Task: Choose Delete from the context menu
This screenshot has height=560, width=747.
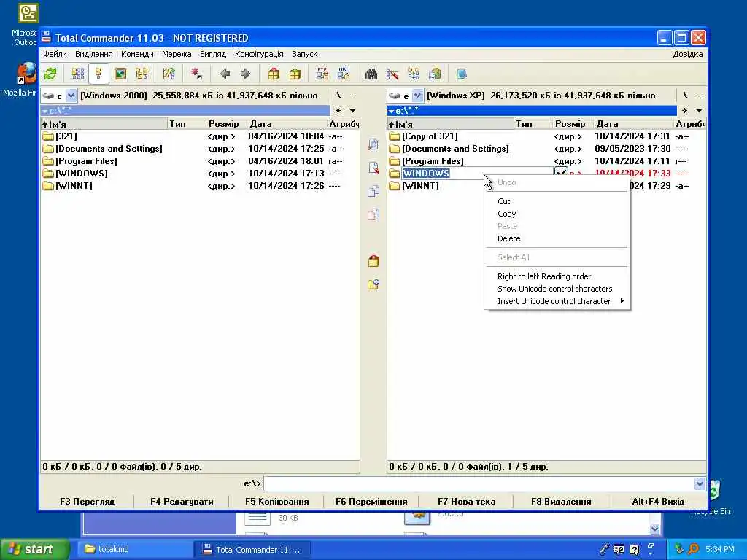Action: point(557,238)
